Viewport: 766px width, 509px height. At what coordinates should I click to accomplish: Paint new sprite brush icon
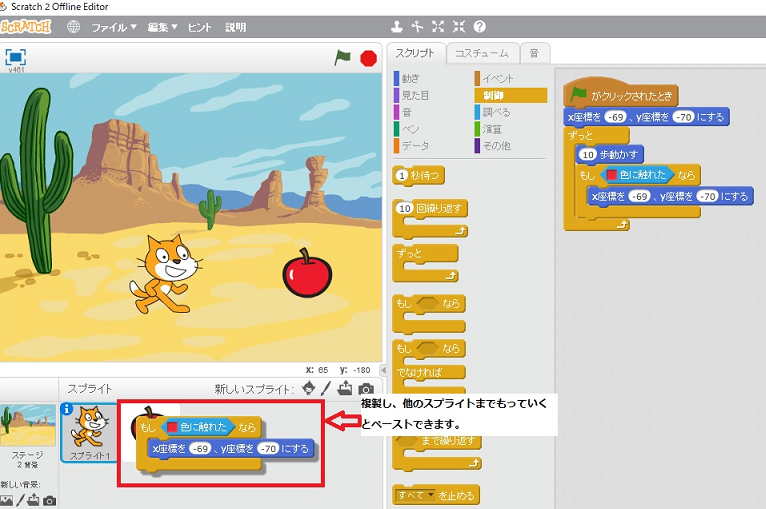326,388
